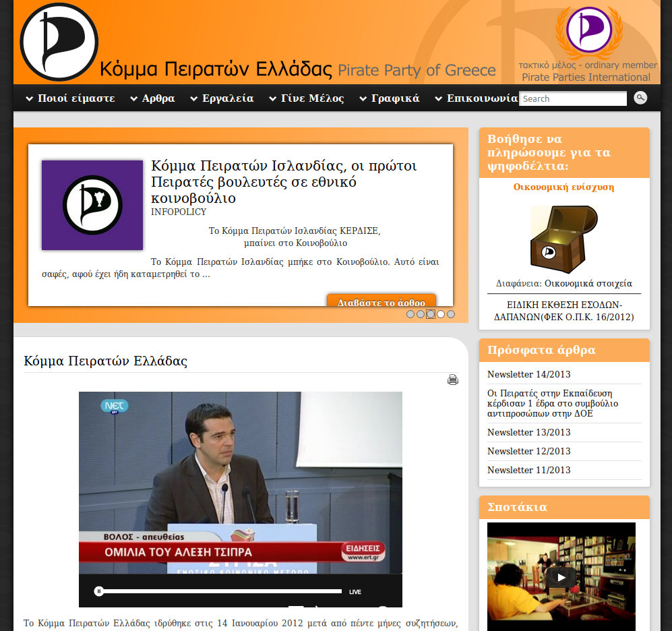Screen dimensions: 672x631
Task: Click the treasure chest donation image
Action: [x=564, y=239]
